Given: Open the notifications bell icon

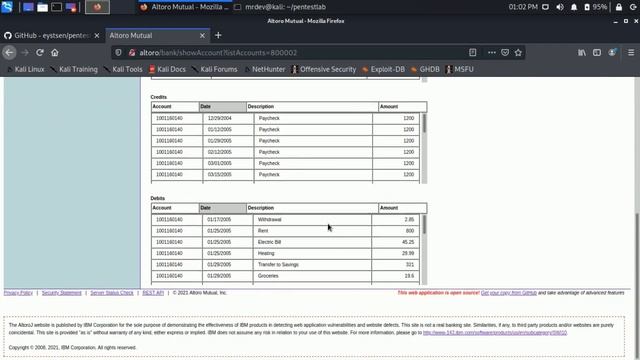Looking at the screenshot, I should (x=574, y=7).
